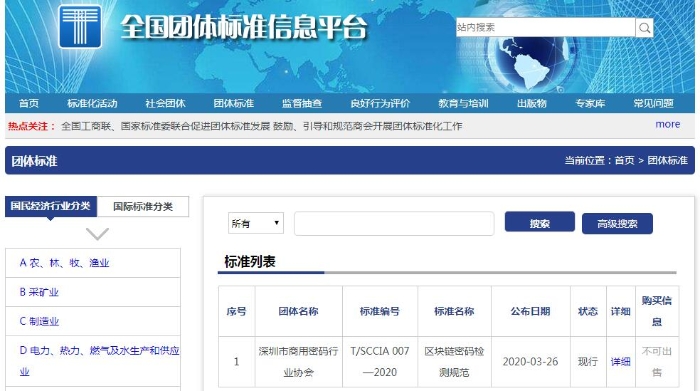Click the 团体名称 column header
This screenshot has height=391, width=700.
298,311
